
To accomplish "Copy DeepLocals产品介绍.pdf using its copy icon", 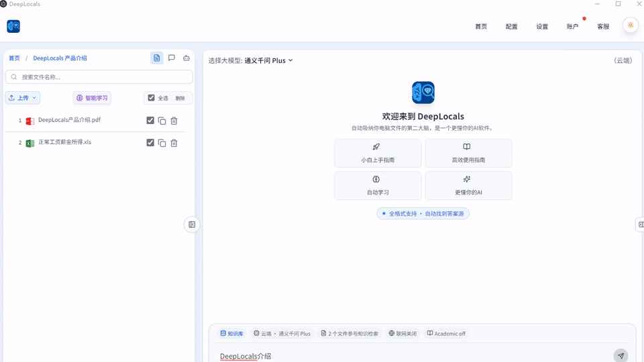I will (x=162, y=121).
